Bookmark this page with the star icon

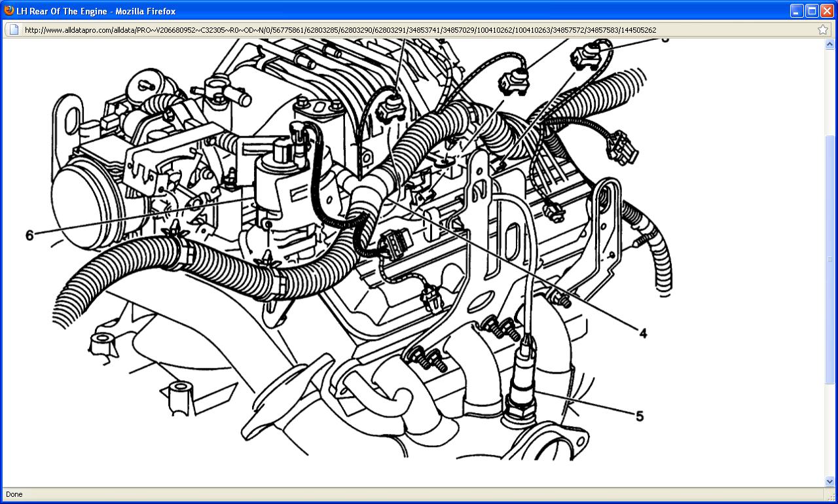point(823,29)
